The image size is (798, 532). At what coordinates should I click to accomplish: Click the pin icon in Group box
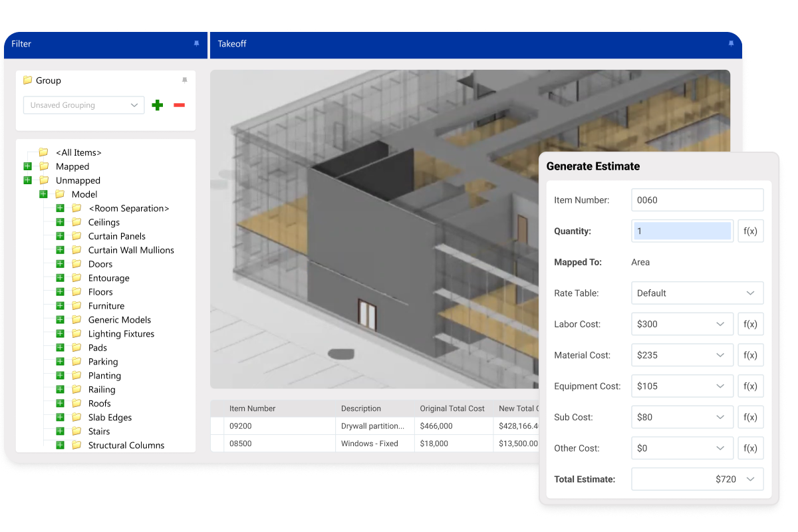185,80
